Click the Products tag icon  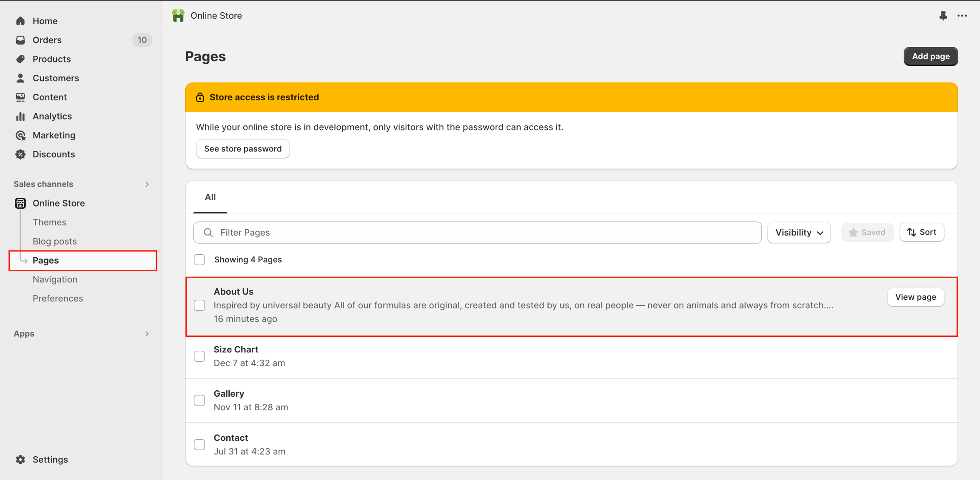pyautogui.click(x=20, y=59)
